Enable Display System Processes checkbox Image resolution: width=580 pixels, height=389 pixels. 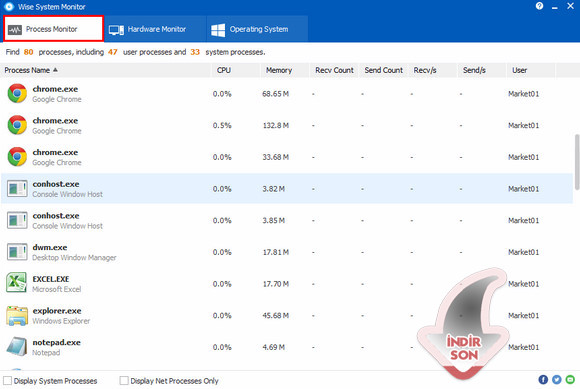click(x=7, y=380)
